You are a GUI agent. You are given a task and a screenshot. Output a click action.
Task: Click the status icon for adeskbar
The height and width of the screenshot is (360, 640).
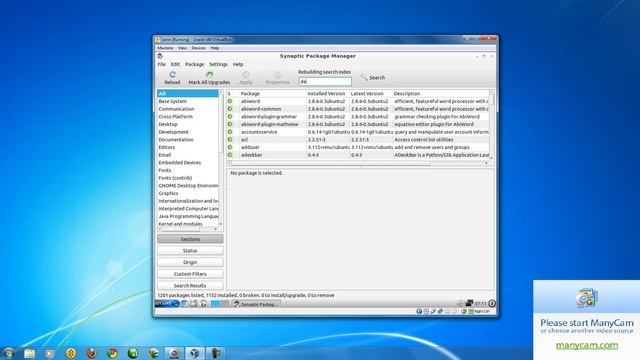pyautogui.click(x=230, y=155)
